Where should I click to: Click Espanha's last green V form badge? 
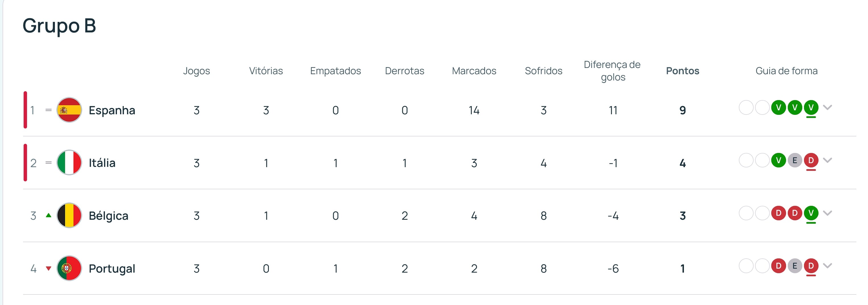tap(811, 108)
